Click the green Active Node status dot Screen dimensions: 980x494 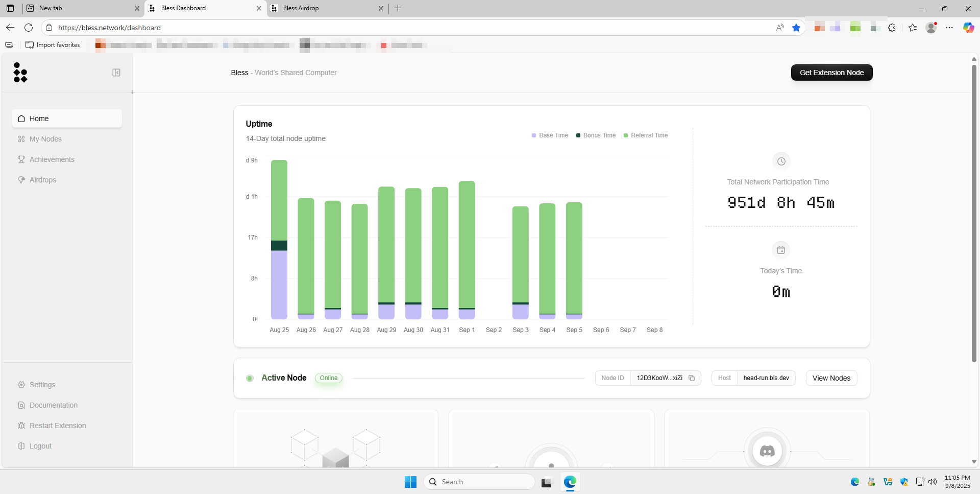250,378
